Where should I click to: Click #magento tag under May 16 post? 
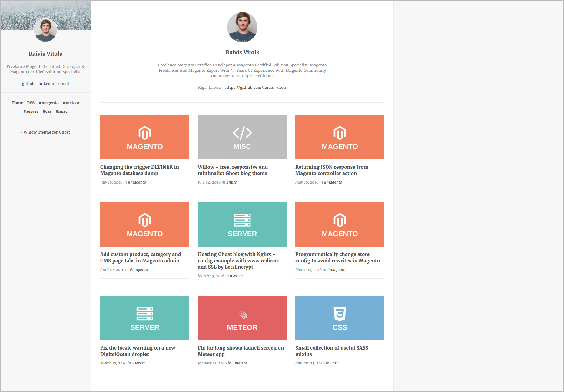click(333, 182)
